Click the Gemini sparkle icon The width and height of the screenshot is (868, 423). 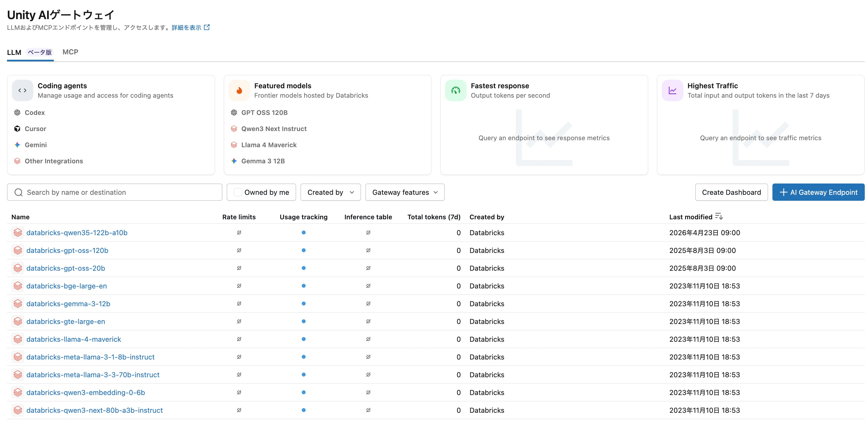pos(17,145)
